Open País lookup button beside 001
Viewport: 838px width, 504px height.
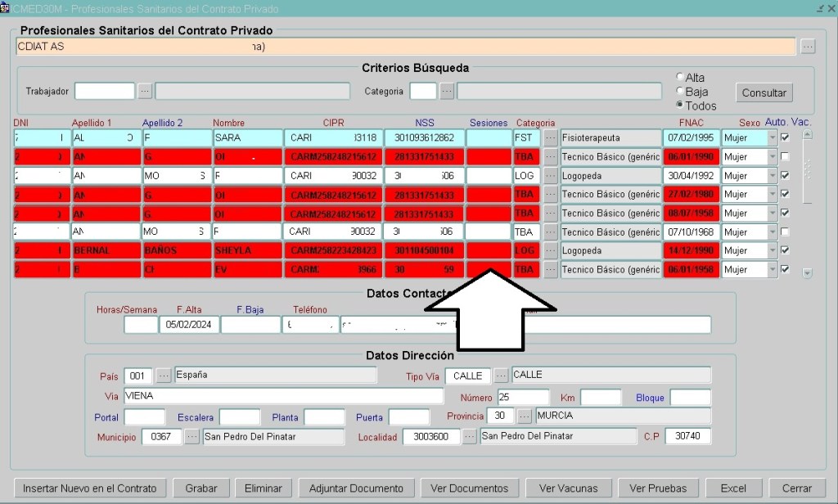point(164,376)
